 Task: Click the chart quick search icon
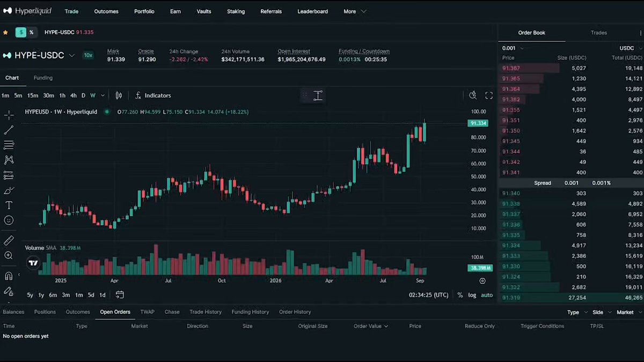473,95
